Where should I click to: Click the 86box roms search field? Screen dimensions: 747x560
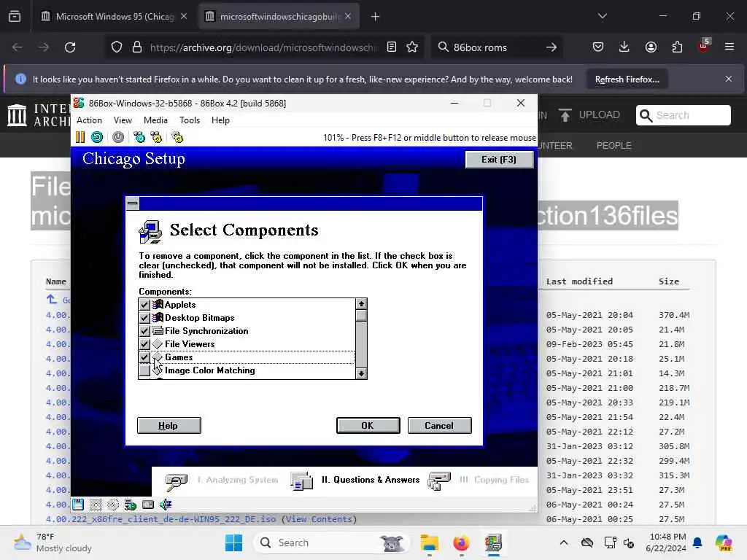[495, 47]
